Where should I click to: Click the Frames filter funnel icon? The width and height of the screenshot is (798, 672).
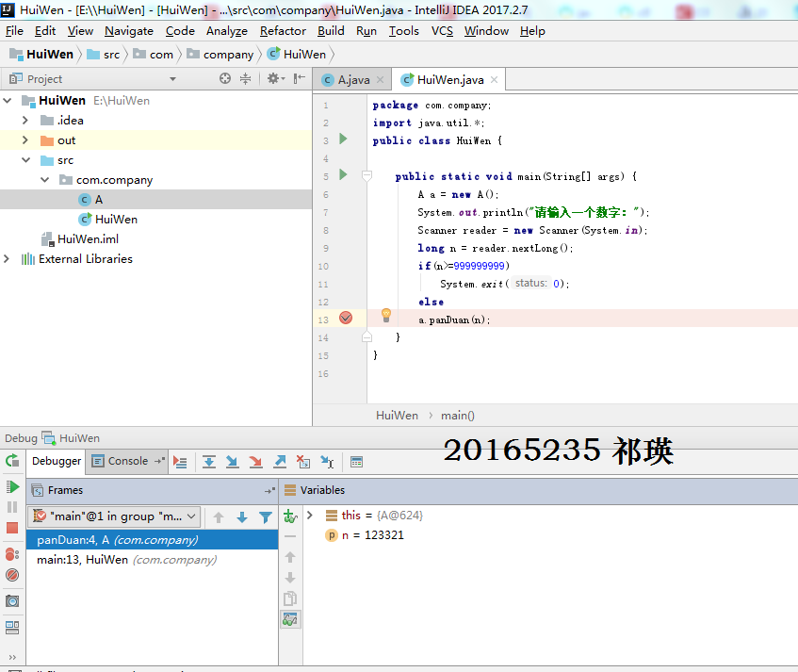265,517
